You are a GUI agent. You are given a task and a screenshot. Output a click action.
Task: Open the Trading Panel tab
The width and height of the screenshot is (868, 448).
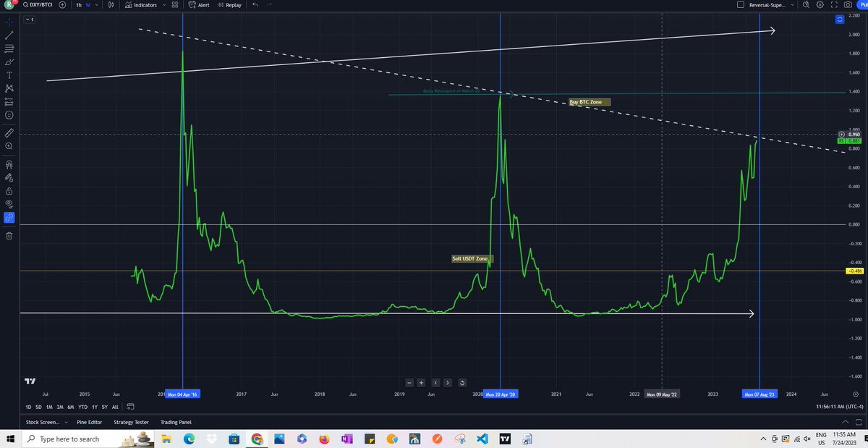pyautogui.click(x=176, y=421)
